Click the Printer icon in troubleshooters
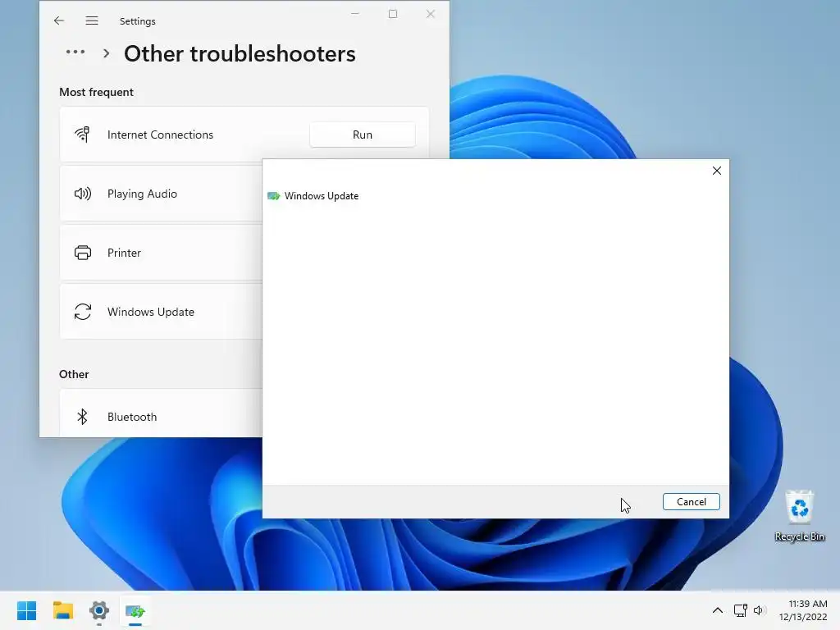 pyautogui.click(x=83, y=253)
